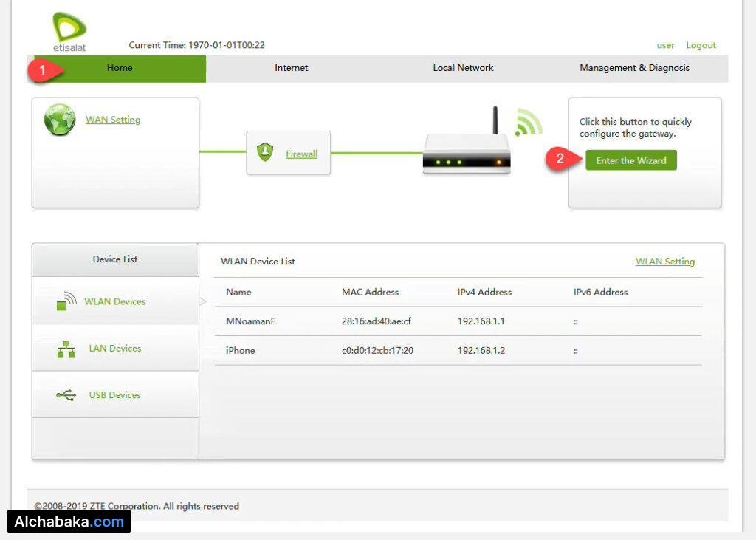
Task: Select the iPhone device row
Action: [240, 350]
